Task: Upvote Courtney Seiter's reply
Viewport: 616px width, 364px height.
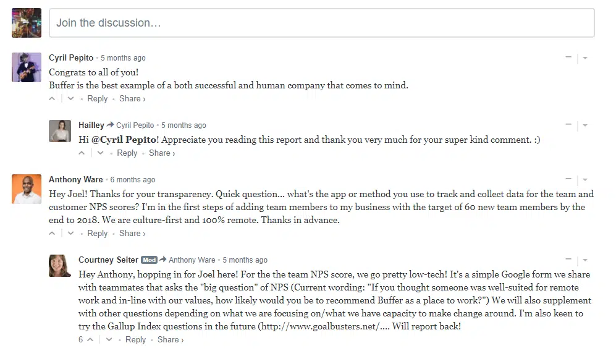Action: pyautogui.click(x=90, y=339)
